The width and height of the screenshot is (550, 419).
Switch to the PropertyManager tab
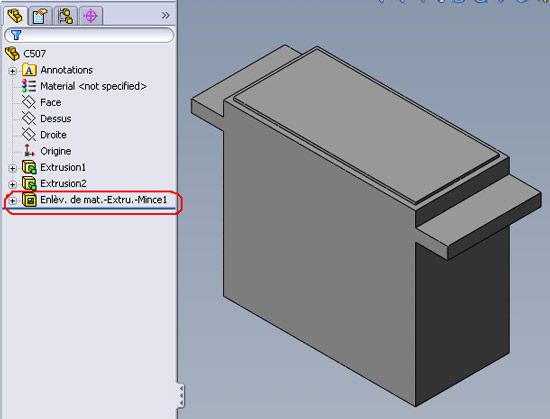[40, 16]
